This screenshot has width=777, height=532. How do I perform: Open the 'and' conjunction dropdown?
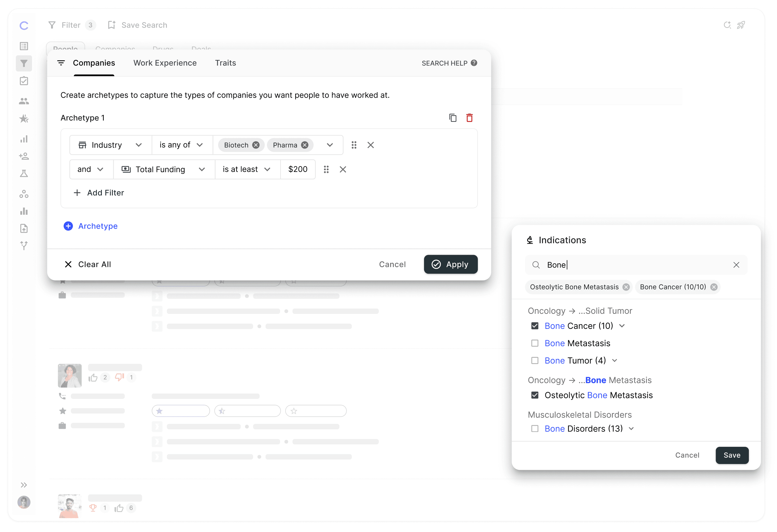pos(91,170)
